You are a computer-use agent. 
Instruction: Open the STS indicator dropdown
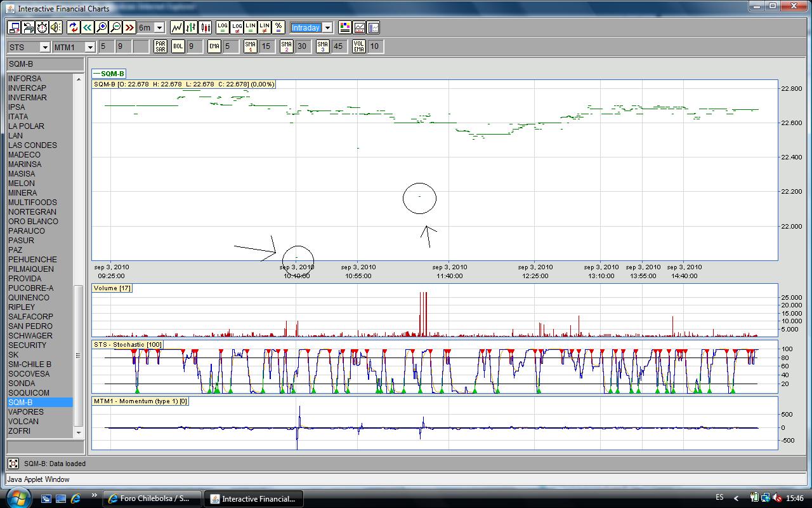click(x=44, y=47)
